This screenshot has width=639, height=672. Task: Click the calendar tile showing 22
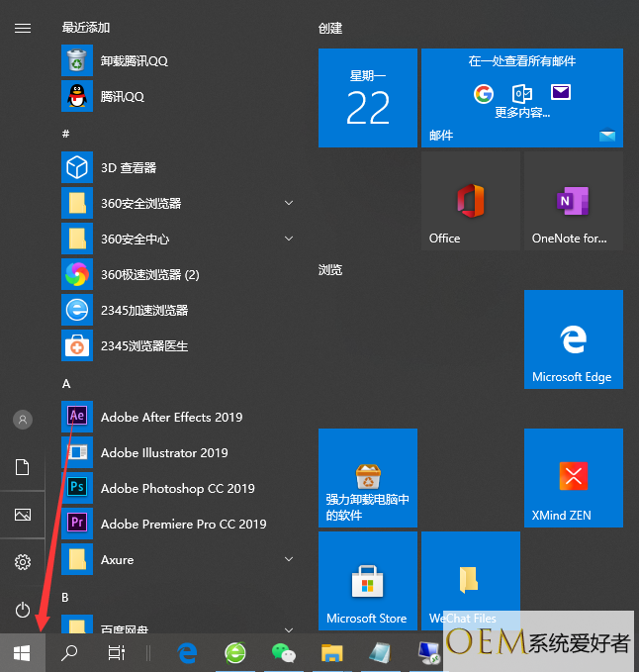(x=367, y=98)
